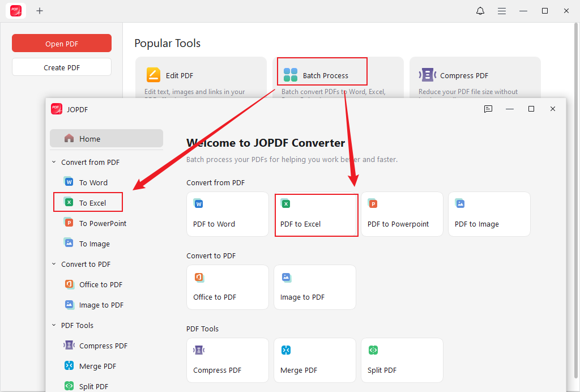The width and height of the screenshot is (580, 392).
Task: Select the PDF to Excel tool
Action: pos(315,215)
